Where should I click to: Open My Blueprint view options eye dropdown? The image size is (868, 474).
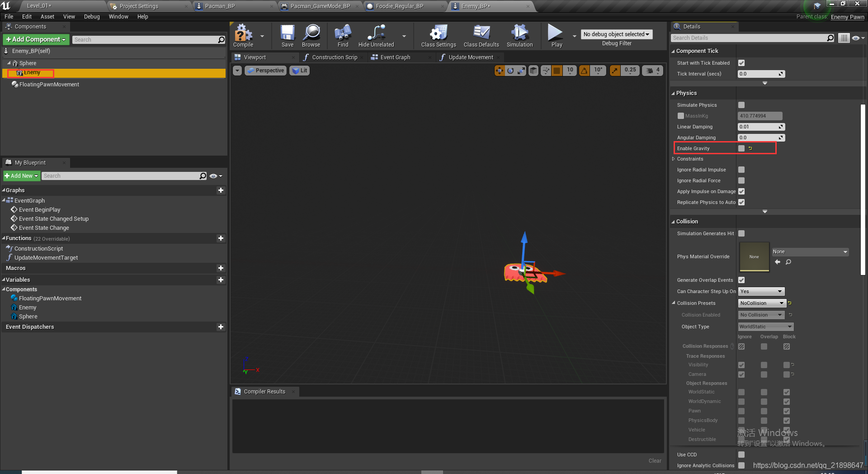tap(216, 176)
